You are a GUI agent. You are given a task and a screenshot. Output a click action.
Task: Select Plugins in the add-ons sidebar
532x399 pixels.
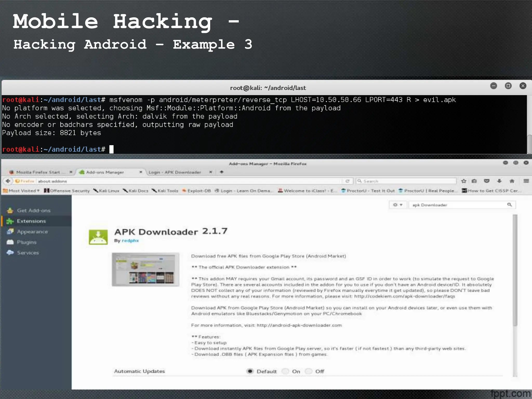click(26, 242)
